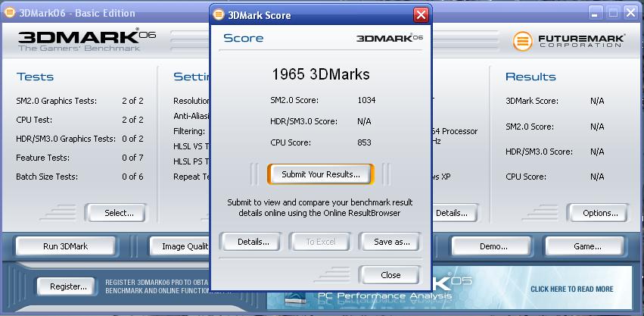Click the Tests heading
The image size is (644, 316).
click(x=36, y=77)
